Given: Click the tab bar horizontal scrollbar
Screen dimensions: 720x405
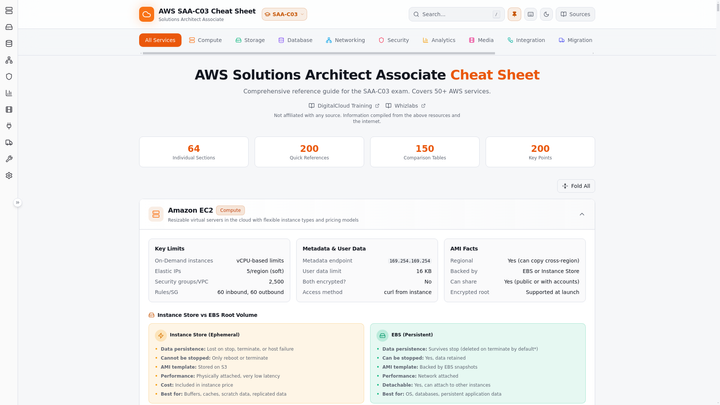Looking at the screenshot, I should tap(319, 53).
